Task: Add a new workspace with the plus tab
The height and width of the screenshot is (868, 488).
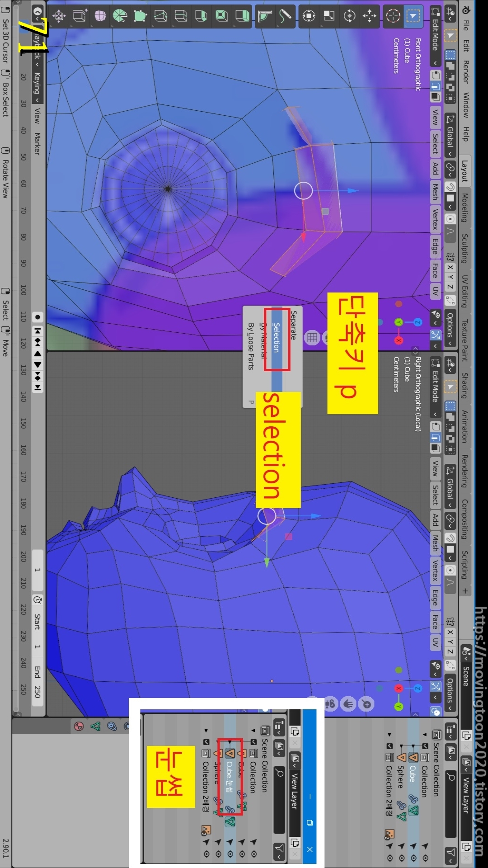Action: click(465, 590)
